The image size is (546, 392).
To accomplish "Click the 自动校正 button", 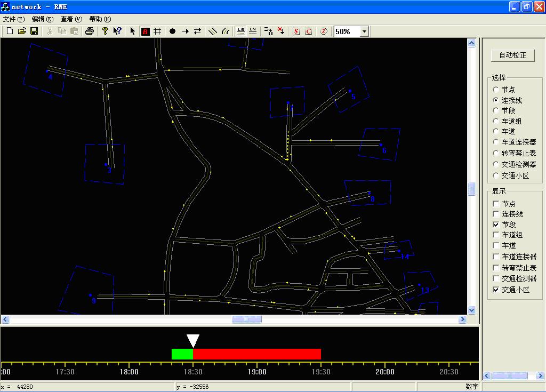I will (512, 55).
